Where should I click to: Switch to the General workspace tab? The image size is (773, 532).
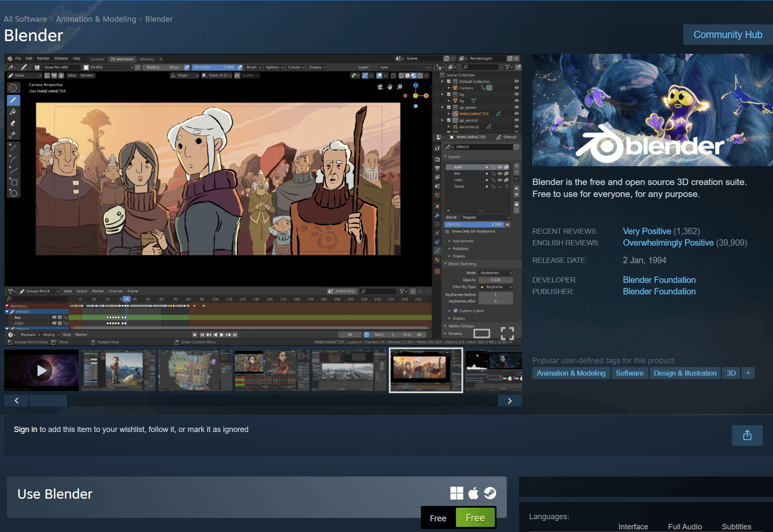point(97,59)
